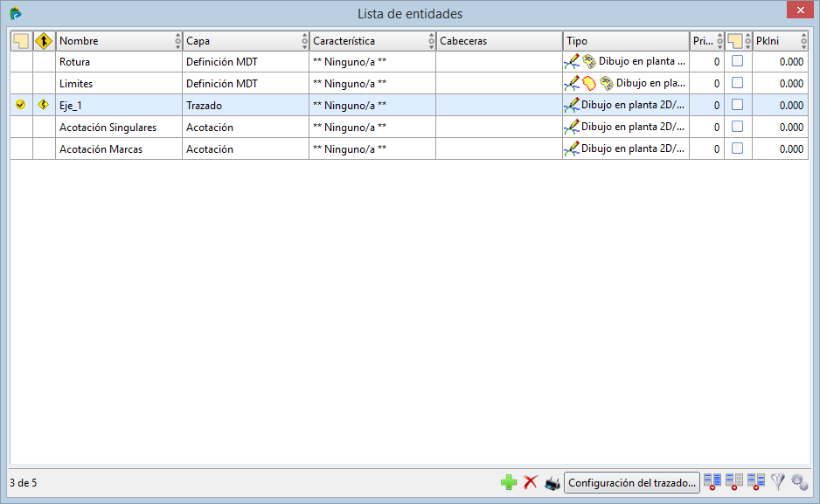
Task: Click the yellow check mark in Eje_1 row
Action: tap(20, 105)
